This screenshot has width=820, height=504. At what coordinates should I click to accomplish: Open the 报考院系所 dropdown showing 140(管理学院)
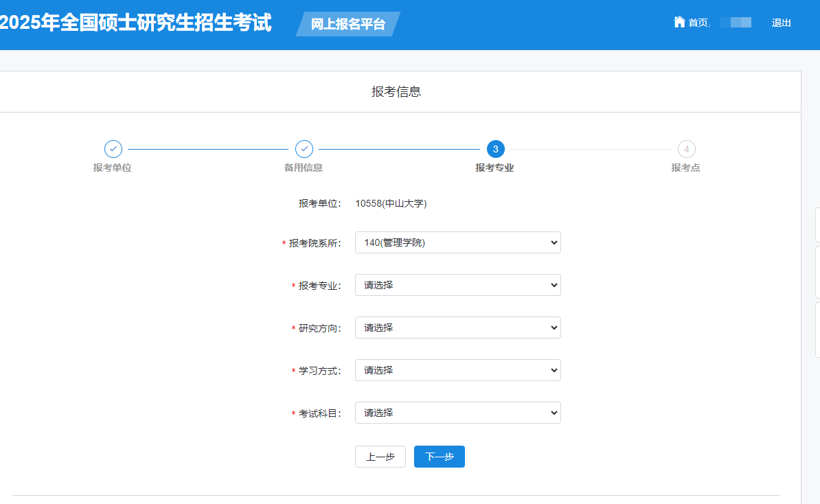click(457, 242)
